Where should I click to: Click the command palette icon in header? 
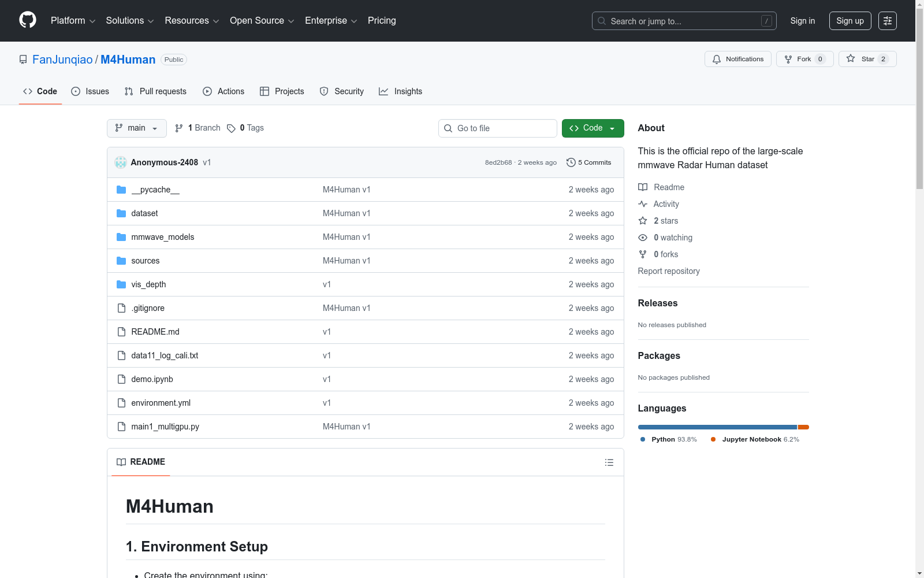[x=888, y=21]
